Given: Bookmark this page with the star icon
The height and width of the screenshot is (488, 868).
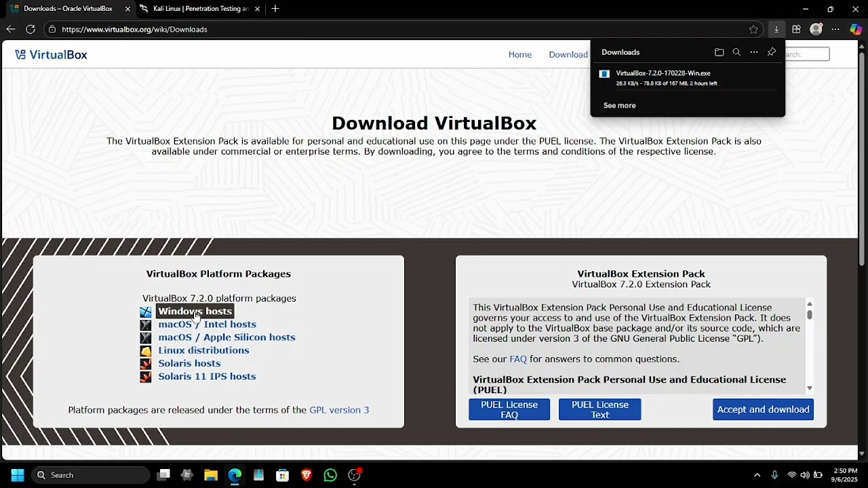Looking at the screenshot, I should tap(753, 29).
